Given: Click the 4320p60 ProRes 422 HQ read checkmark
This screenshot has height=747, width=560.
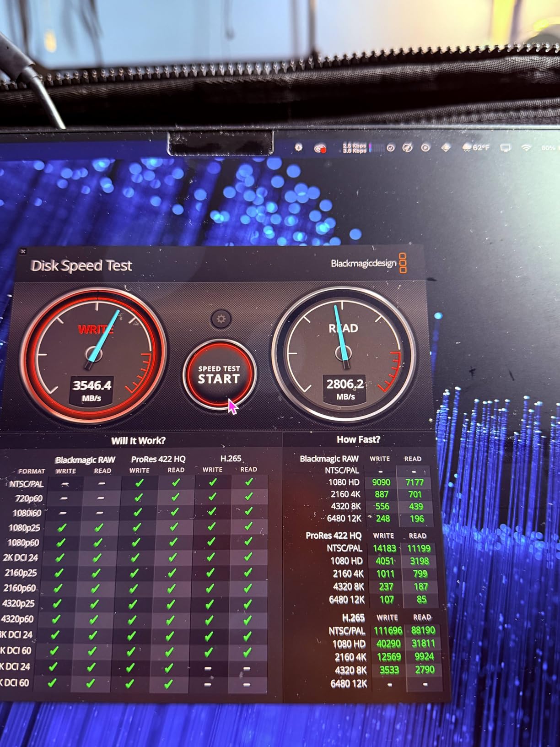Looking at the screenshot, I should coord(171,620).
